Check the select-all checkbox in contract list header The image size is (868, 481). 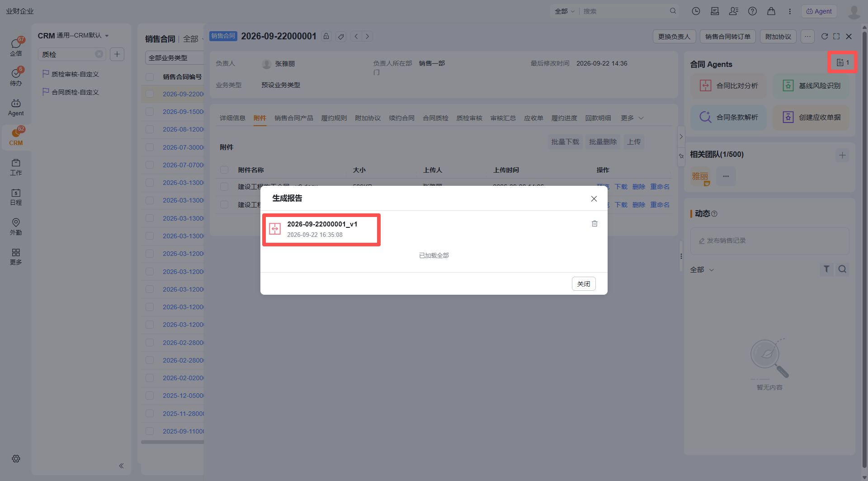150,77
